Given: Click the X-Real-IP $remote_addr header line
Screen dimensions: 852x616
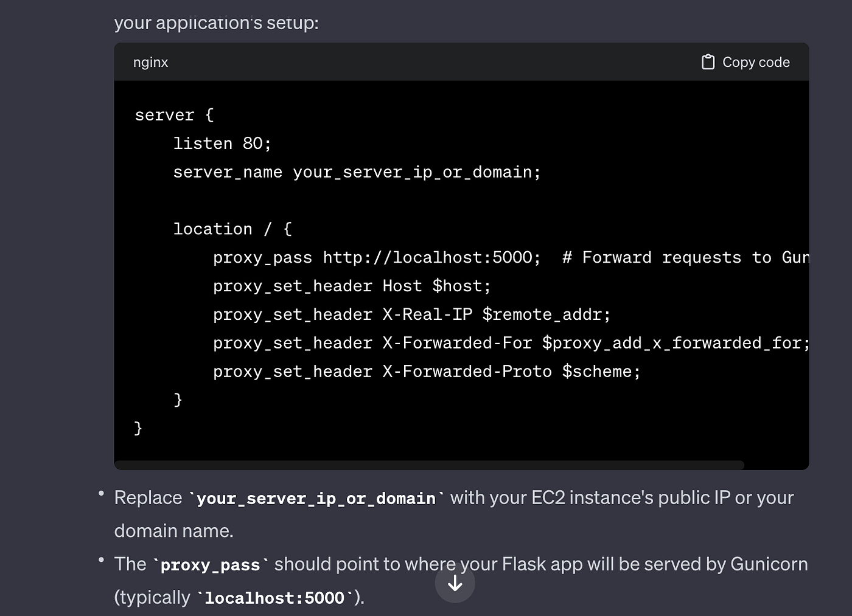Looking at the screenshot, I should click(x=411, y=315).
